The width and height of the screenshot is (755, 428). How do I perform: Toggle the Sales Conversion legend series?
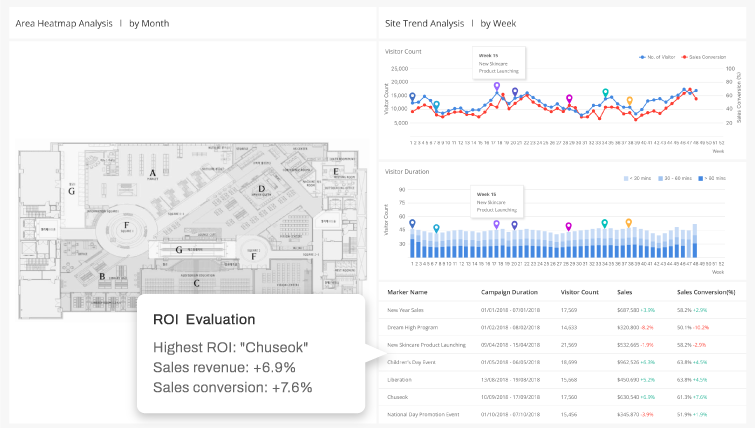coord(703,57)
